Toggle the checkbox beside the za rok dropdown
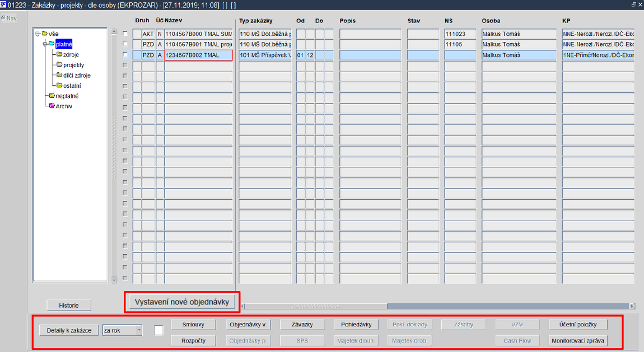The width and height of the screenshot is (644, 352). coord(158,330)
